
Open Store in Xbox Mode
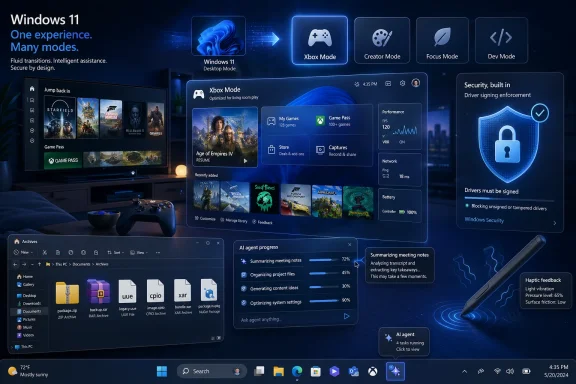click(x=285, y=150)
